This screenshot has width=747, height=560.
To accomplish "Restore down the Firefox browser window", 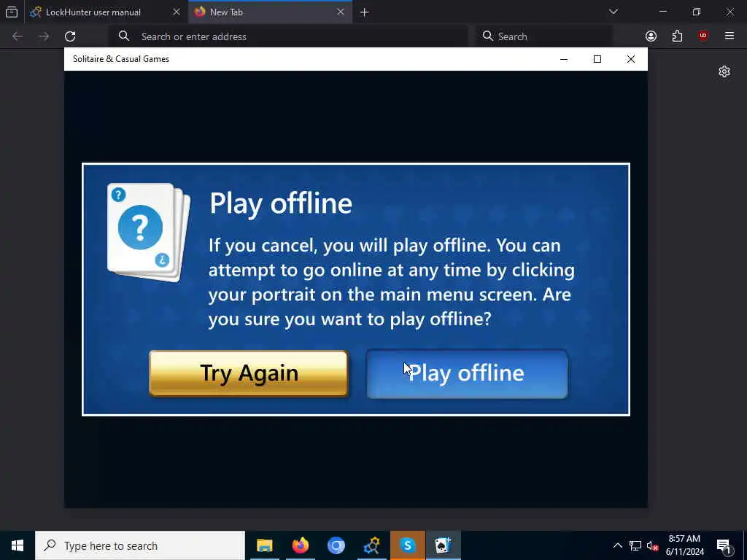I will 696,12.
